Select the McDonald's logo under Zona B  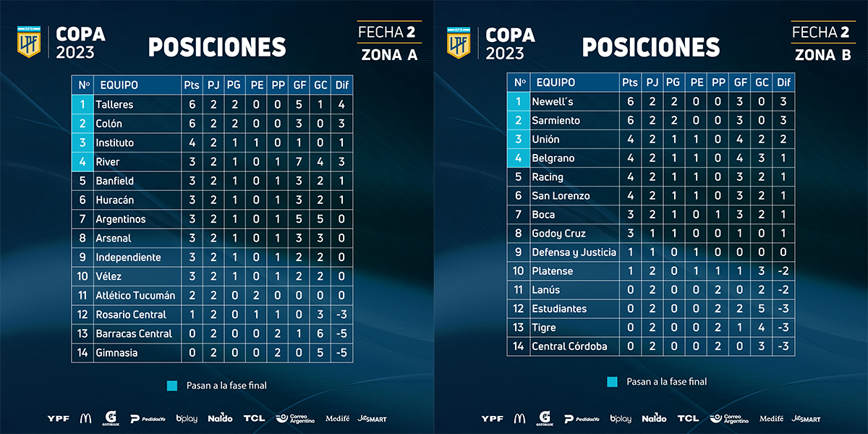(x=519, y=418)
